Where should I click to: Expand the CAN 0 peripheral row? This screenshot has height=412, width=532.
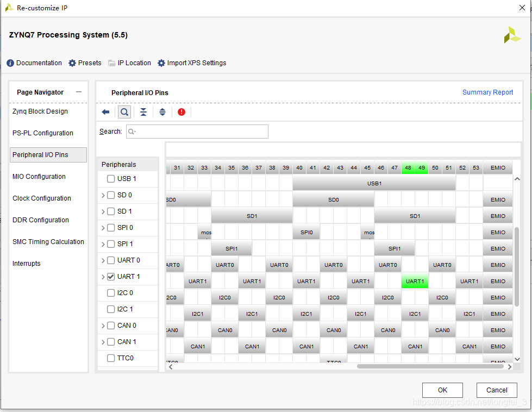coord(103,326)
